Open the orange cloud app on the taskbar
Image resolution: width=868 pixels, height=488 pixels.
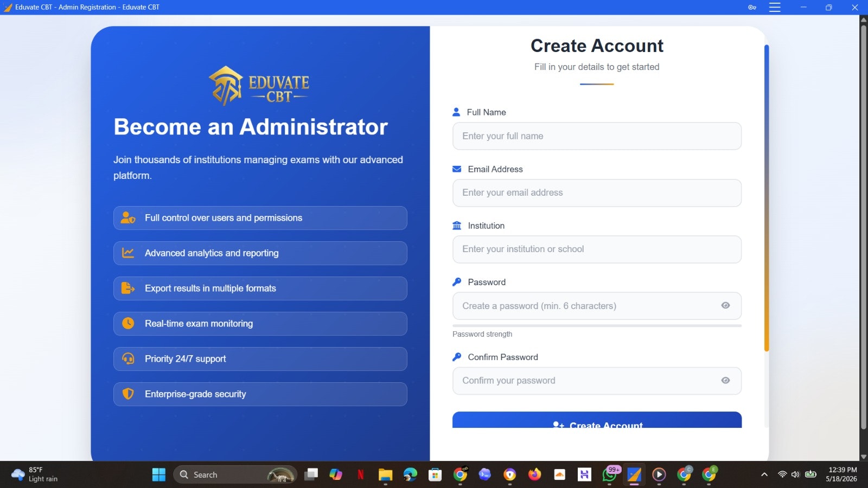pos(560,475)
